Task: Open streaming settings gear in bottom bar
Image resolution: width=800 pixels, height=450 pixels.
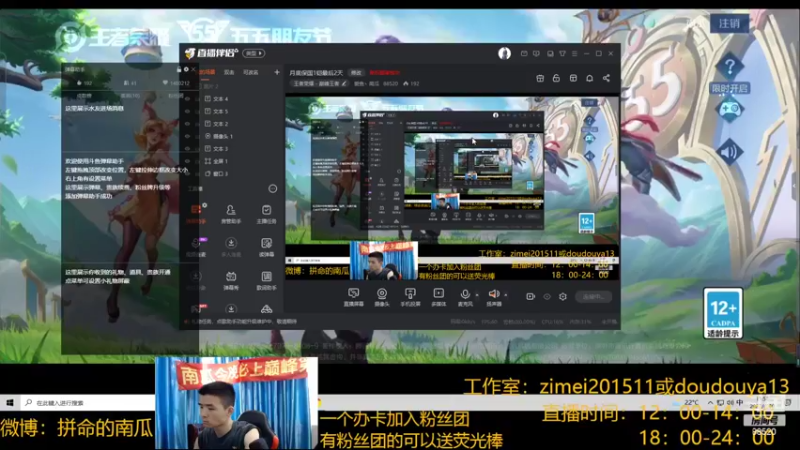Action: pos(563,296)
